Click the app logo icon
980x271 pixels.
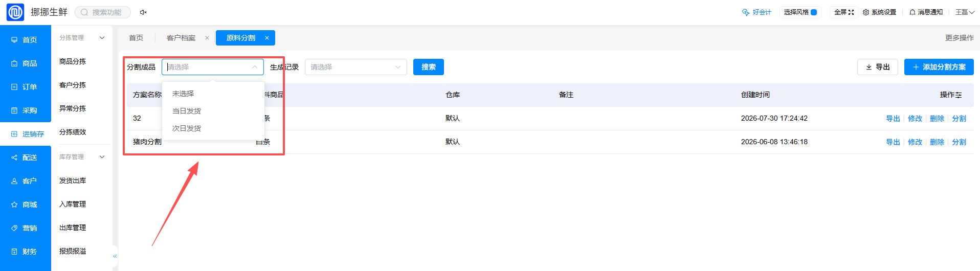pyautogui.click(x=15, y=12)
